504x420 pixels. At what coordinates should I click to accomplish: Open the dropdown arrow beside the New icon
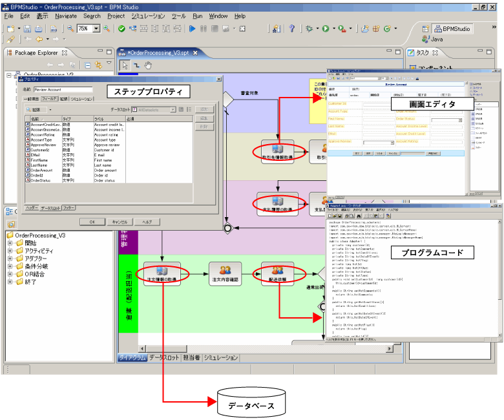(19, 29)
